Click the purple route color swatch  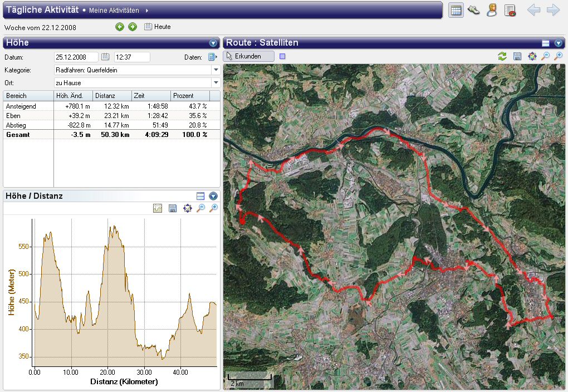(282, 56)
